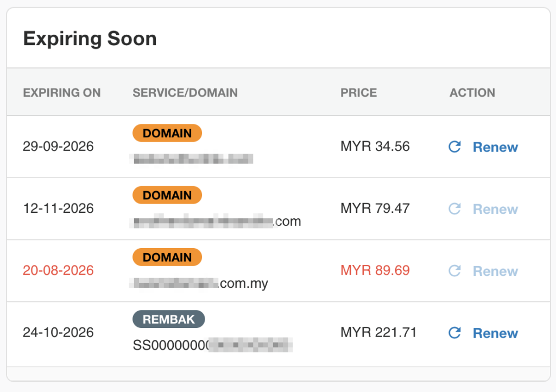Click the date 29-09-2026
The height and width of the screenshot is (392, 556).
[58, 147]
